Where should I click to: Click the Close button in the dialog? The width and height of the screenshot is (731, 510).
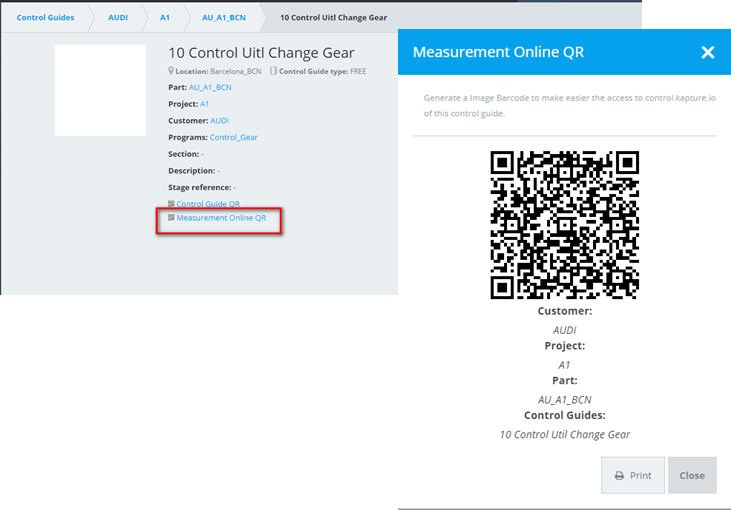[692, 476]
